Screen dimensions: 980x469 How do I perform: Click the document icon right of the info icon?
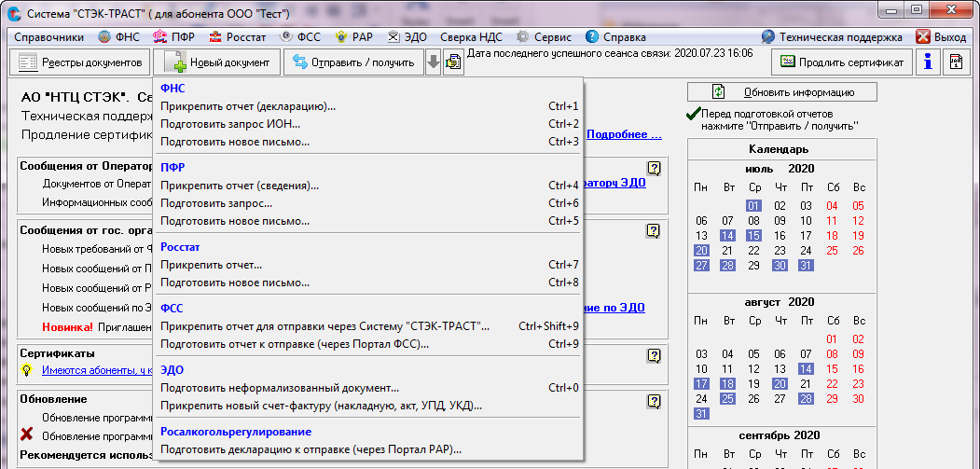(957, 62)
